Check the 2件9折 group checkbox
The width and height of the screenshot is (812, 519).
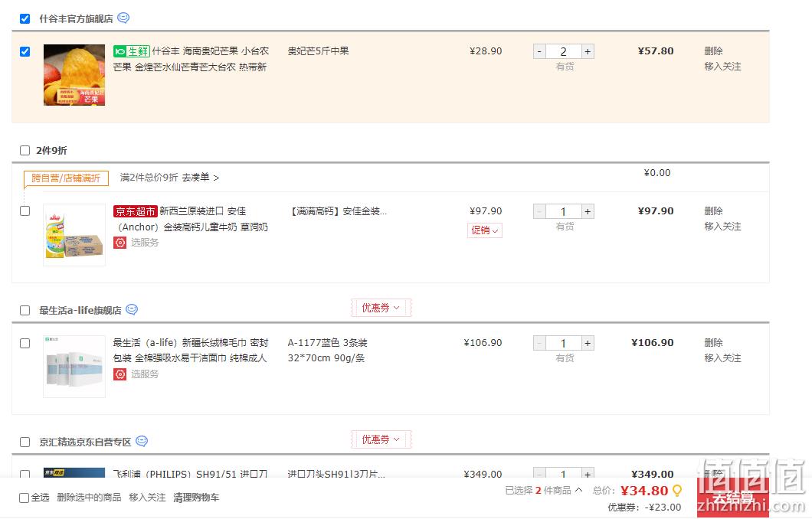tap(25, 150)
